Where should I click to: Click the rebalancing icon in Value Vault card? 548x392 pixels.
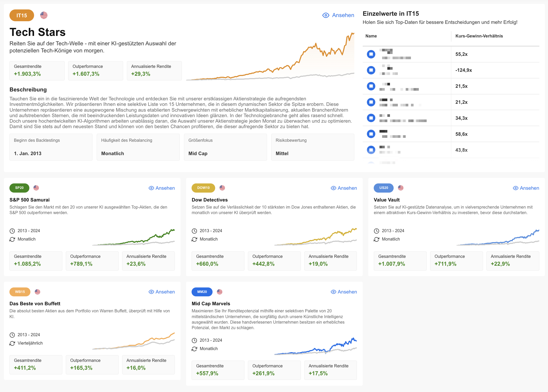377,239
